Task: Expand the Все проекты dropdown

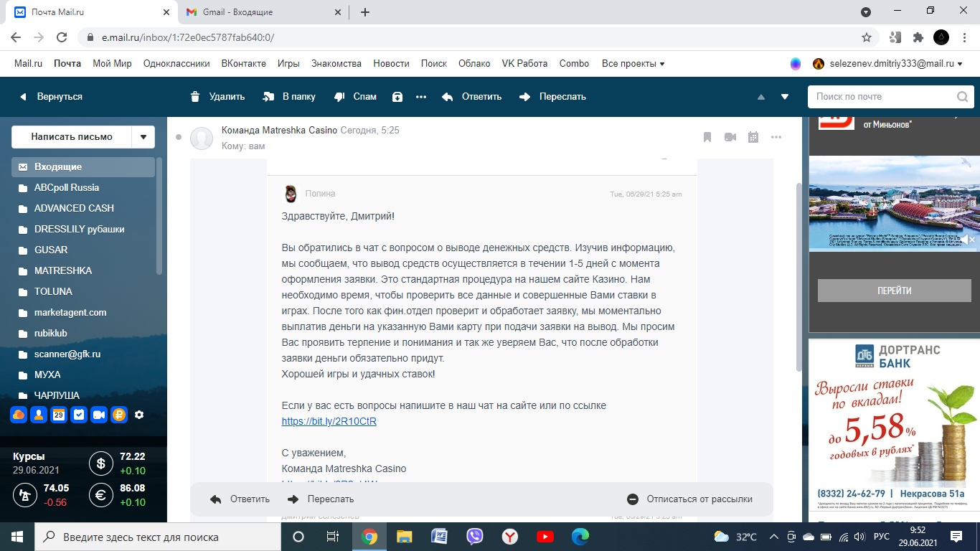Action: point(633,64)
